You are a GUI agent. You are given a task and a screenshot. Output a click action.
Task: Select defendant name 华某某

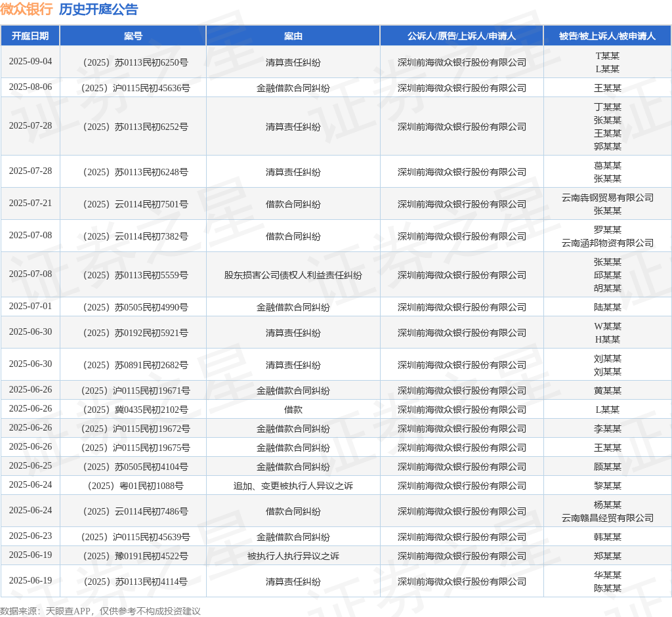coord(607,576)
